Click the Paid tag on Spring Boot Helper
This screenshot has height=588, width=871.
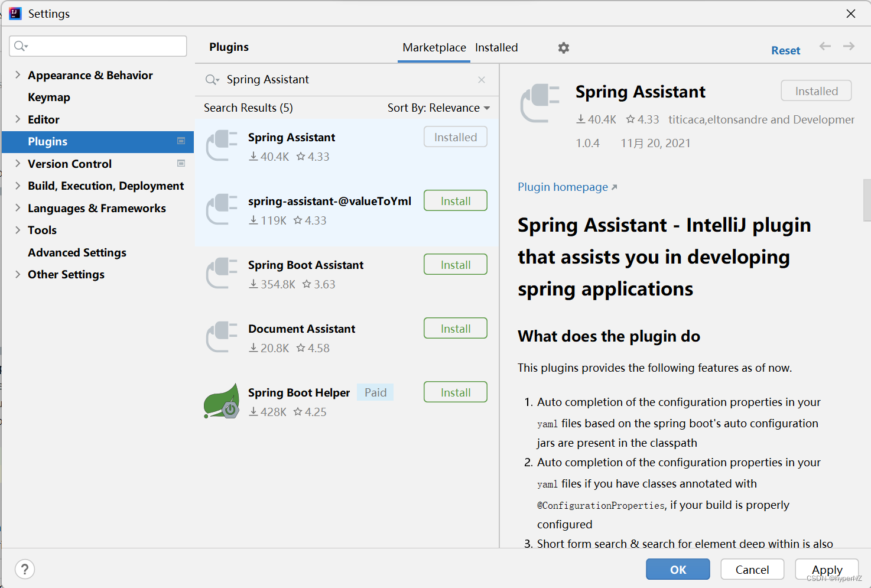click(x=375, y=392)
